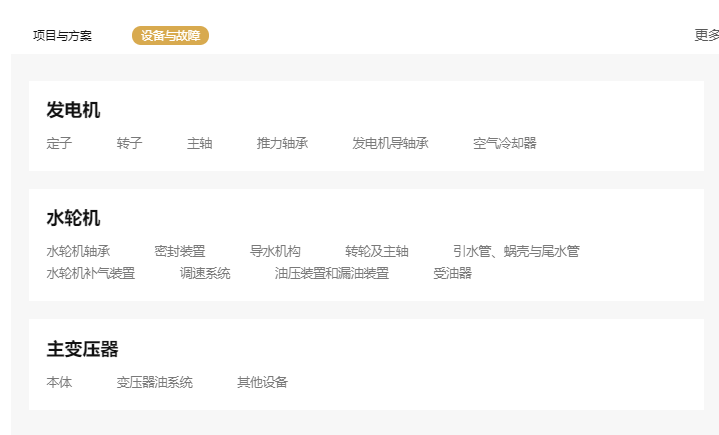Open the 密封装置 link
This screenshot has width=719, height=435.
point(180,251)
